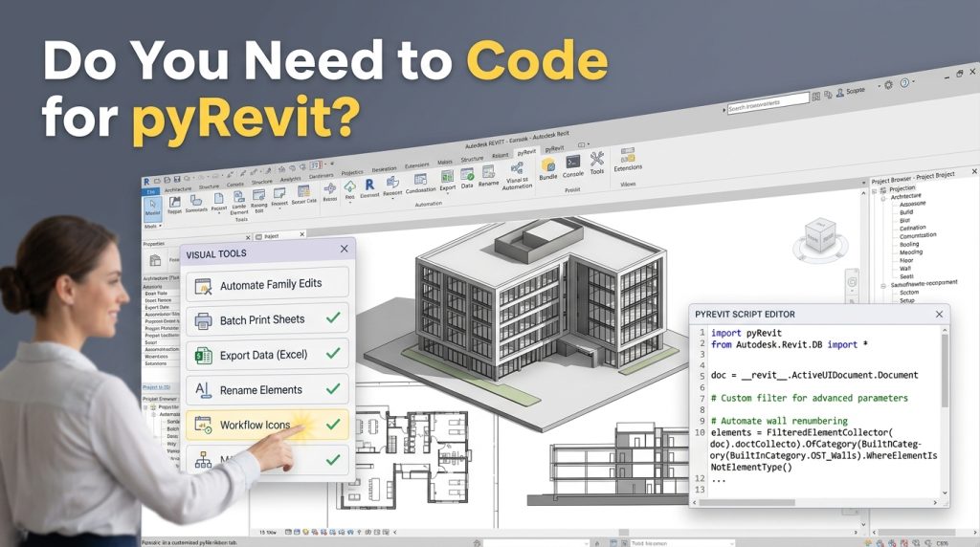Click Export Data (Excel) button
Screen dimensions: 980x547
pos(268,355)
